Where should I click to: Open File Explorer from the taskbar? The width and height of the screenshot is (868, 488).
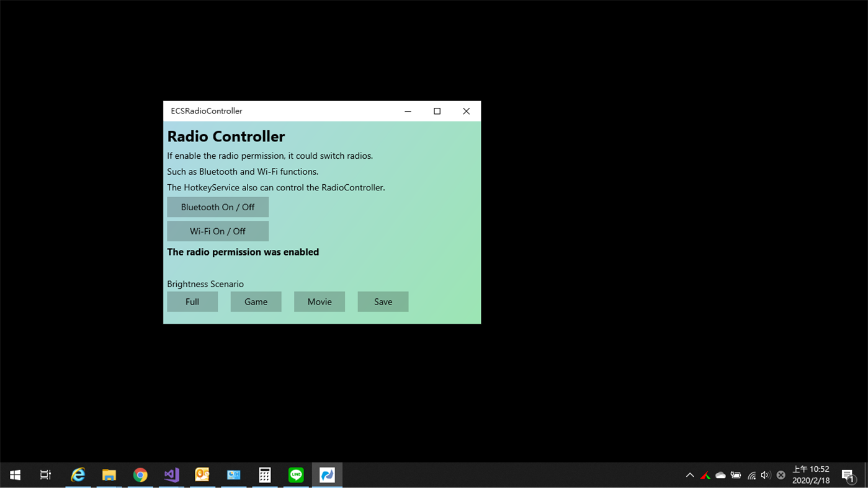pos(109,475)
